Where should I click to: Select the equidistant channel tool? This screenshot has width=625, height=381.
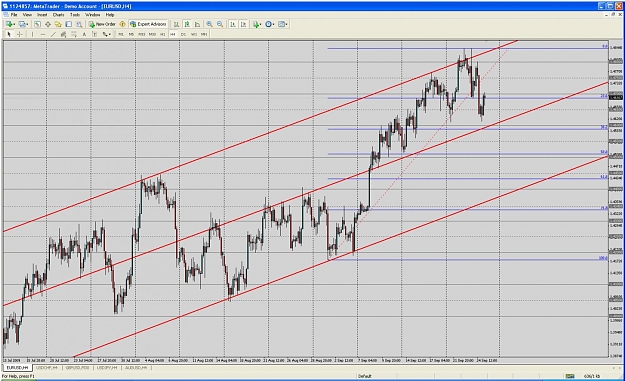(x=63, y=34)
